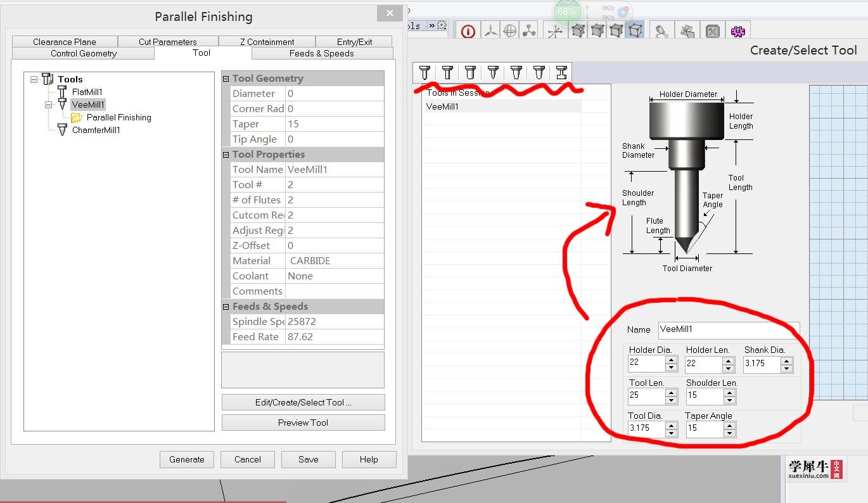Increase Shoulder Len. with the up arrow
The image size is (868, 503).
coord(729,392)
